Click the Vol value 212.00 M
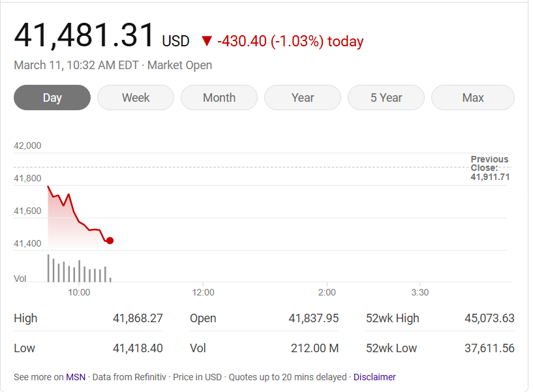 315,348
